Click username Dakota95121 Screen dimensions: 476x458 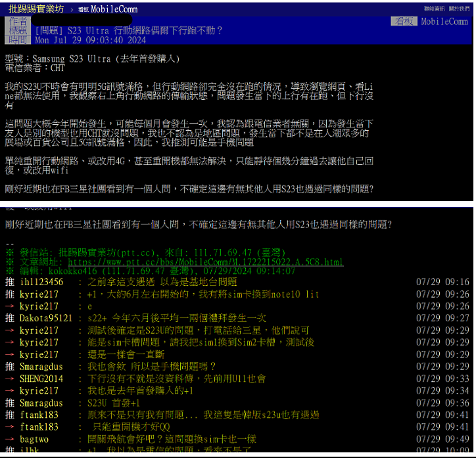coord(46,318)
